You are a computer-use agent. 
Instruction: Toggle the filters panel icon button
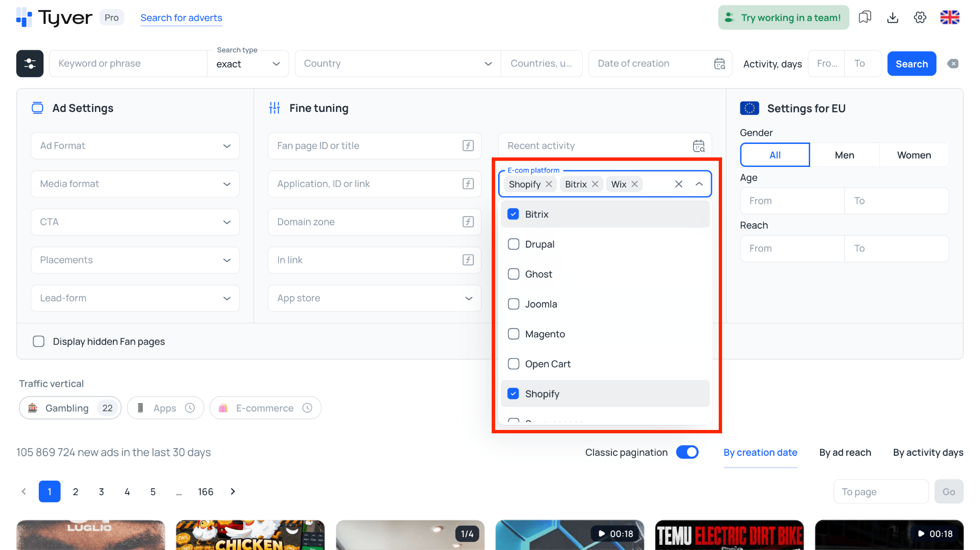(30, 64)
